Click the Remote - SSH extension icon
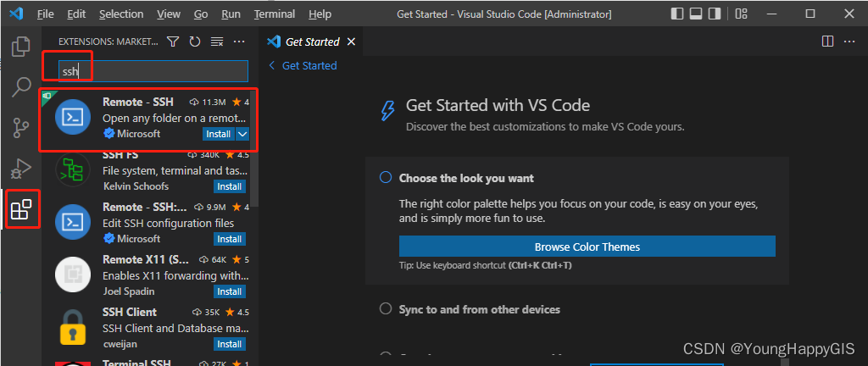 click(73, 117)
